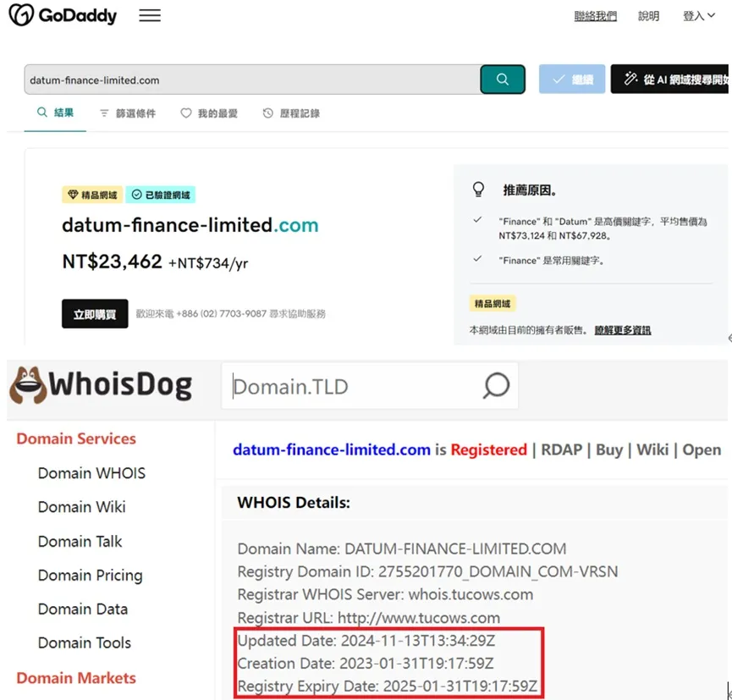Screen dimensions: 732x700
Task: Click the blue 繼續 button
Action: (572, 80)
